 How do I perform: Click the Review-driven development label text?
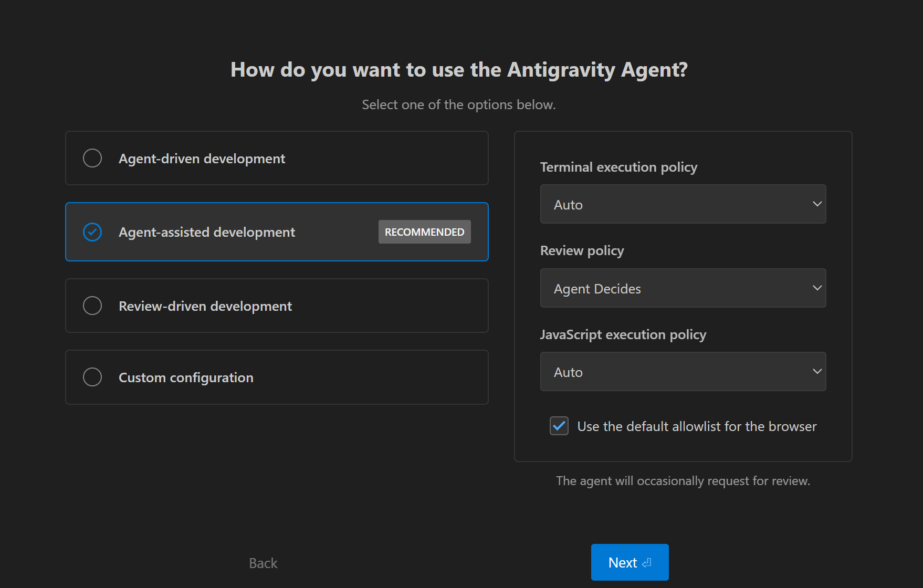pos(205,306)
